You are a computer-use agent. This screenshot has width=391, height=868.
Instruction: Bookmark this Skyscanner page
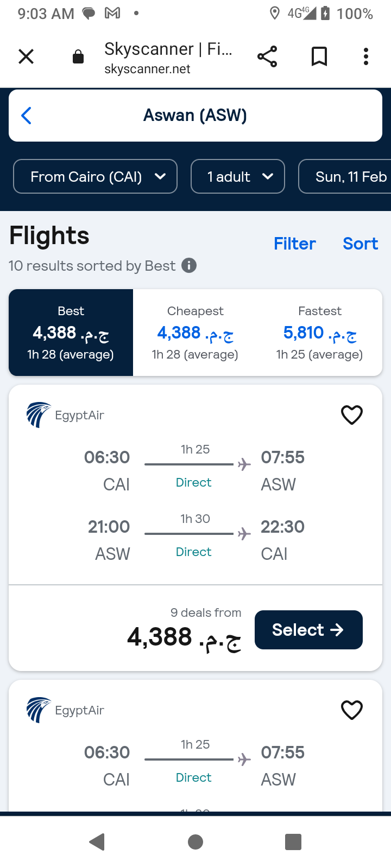[x=319, y=56]
